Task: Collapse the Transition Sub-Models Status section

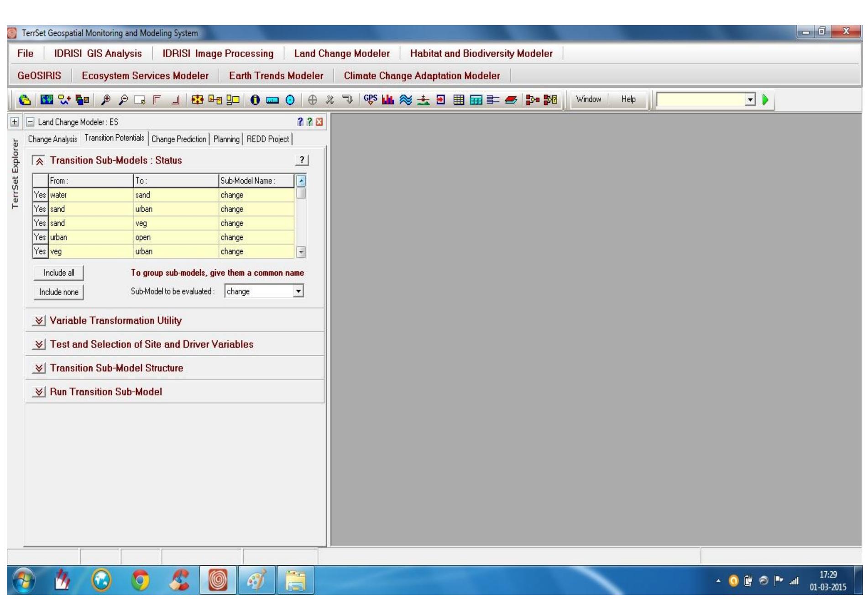Action: coord(39,161)
